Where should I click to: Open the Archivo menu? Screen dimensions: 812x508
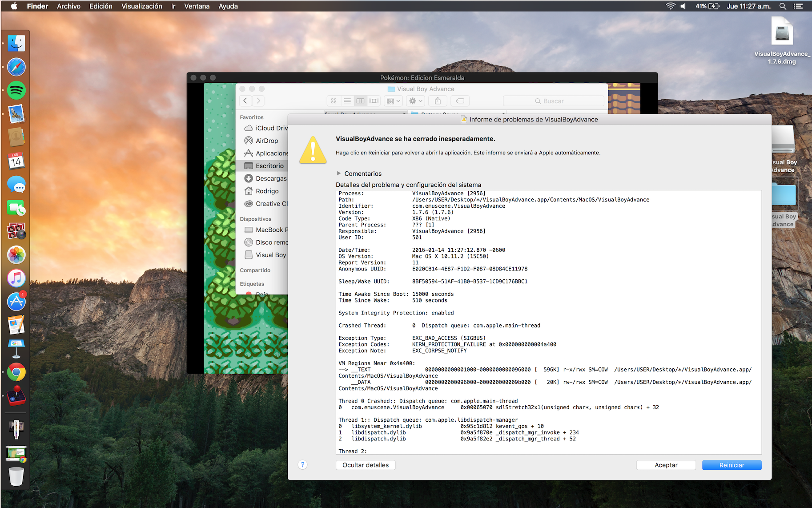(x=68, y=6)
